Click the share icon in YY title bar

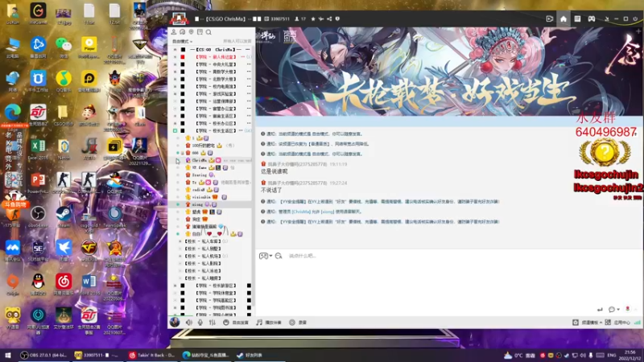coord(329,19)
